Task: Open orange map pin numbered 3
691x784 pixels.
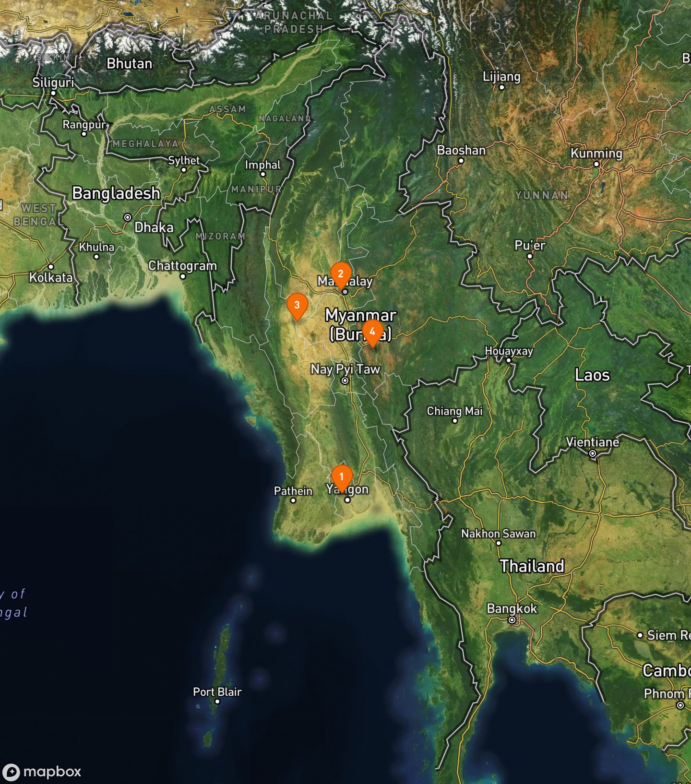Action: [x=297, y=305]
